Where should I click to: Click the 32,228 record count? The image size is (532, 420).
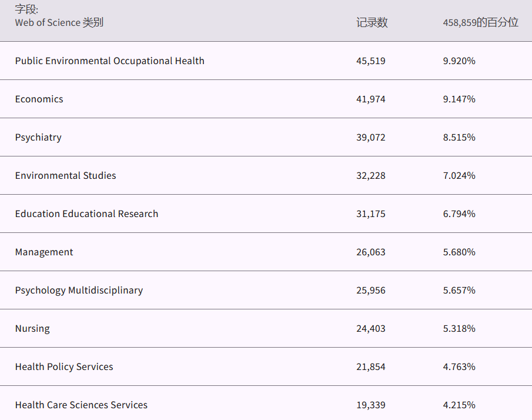pyautogui.click(x=371, y=175)
